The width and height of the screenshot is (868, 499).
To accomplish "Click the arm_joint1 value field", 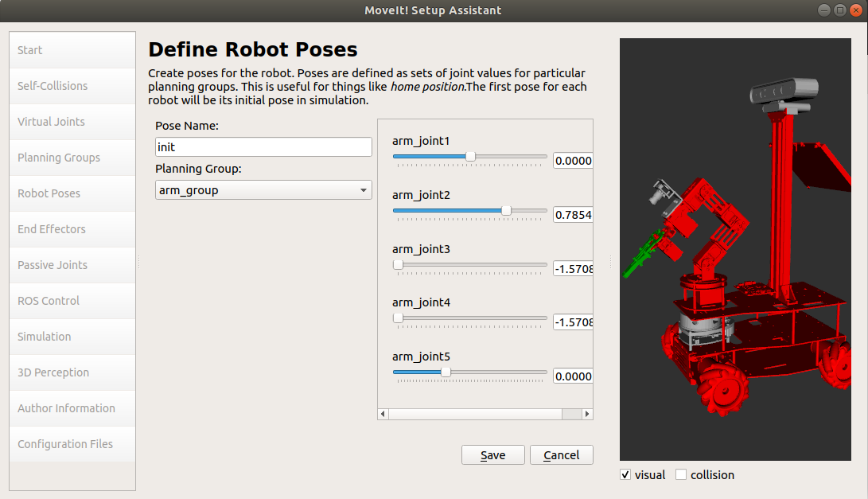I will click(x=573, y=161).
